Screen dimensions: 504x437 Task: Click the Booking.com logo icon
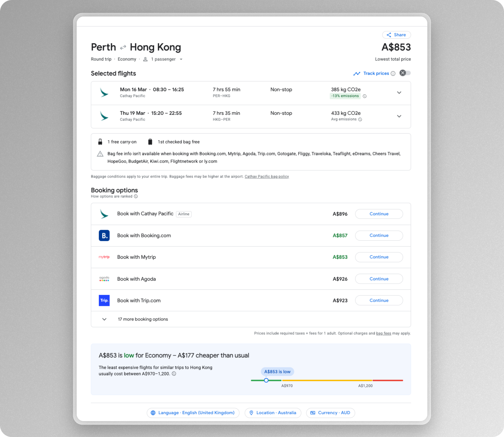point(104,235)
